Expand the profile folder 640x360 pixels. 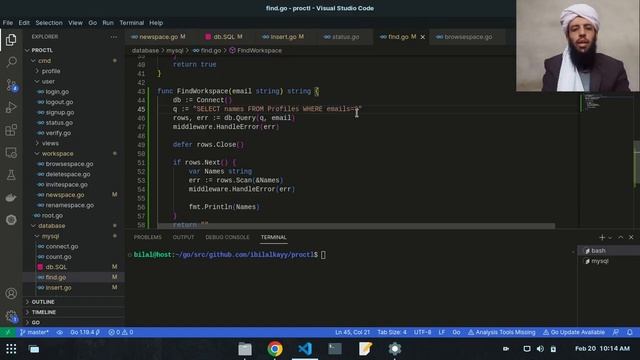pos(73,71)
